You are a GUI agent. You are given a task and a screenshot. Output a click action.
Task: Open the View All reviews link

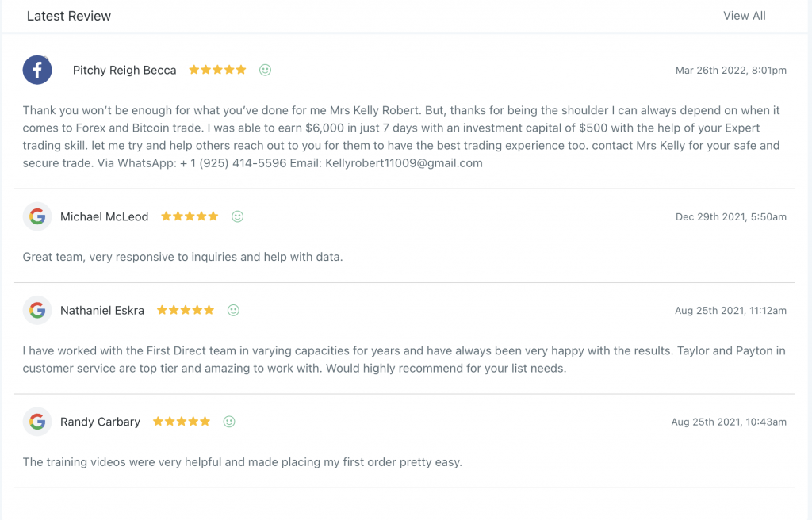[744, 16]
